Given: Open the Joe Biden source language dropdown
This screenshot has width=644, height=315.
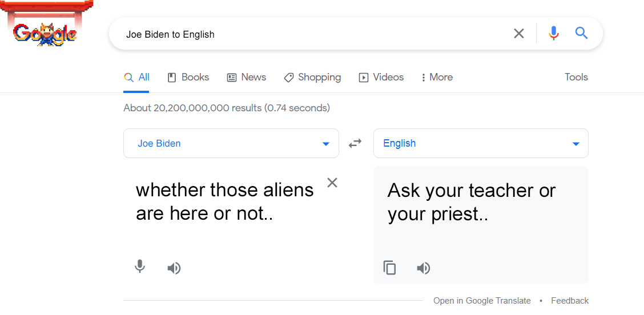Looking at the screenshot, I should pos(231,143).
